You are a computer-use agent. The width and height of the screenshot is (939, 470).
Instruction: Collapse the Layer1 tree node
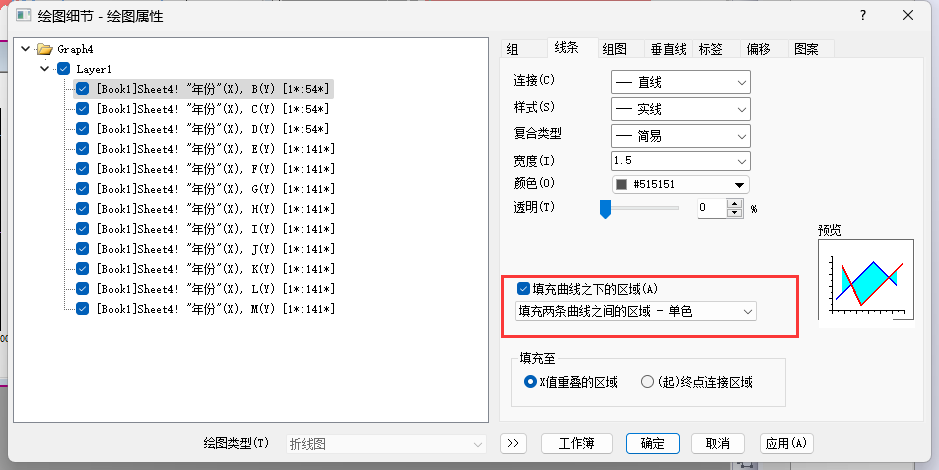(x=44, y=69)
